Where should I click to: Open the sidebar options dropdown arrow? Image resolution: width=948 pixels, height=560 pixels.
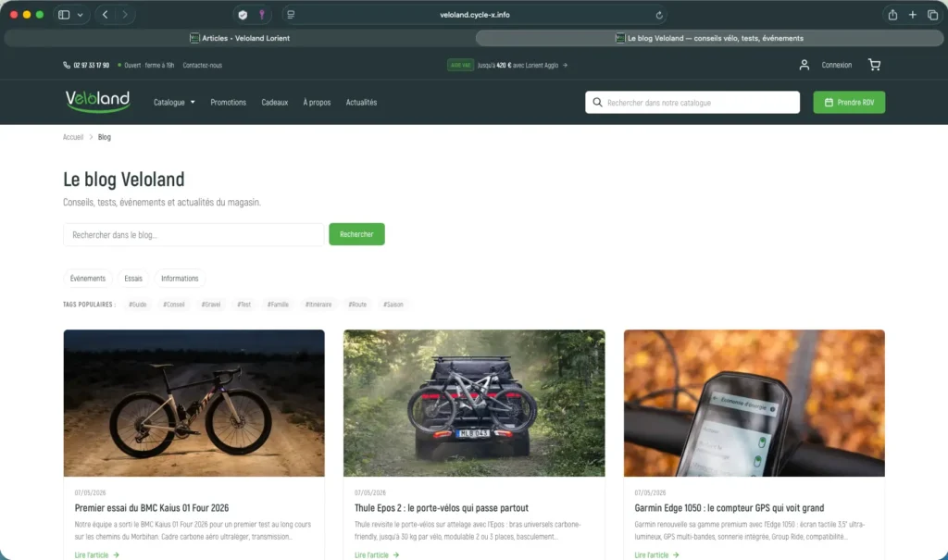coord(80,15)
